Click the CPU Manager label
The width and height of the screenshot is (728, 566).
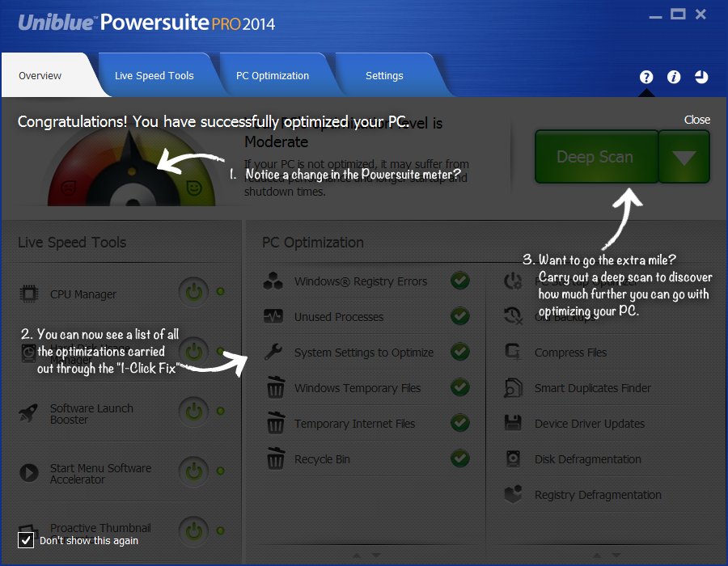(83, 294)
